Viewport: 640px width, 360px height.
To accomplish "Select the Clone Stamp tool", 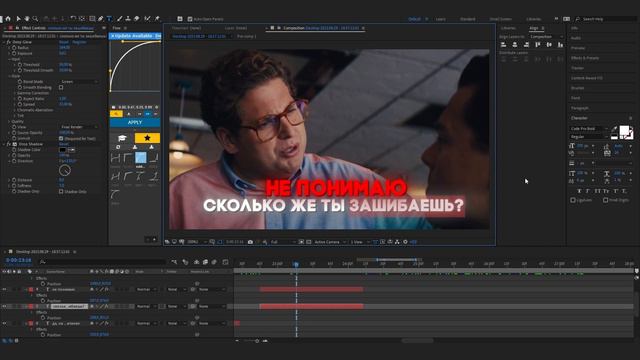I will (x=128, y=19).
